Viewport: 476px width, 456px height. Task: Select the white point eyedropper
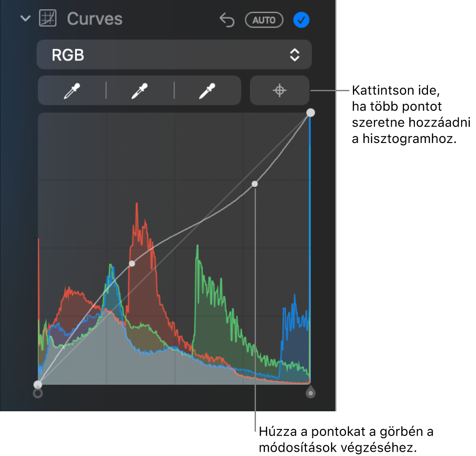pos(207,90)
